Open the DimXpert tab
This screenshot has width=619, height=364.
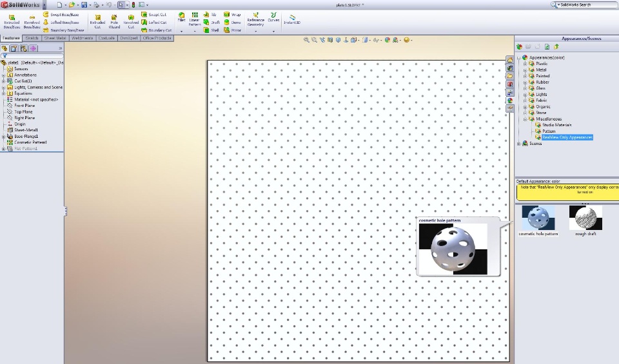pos(129,38)
